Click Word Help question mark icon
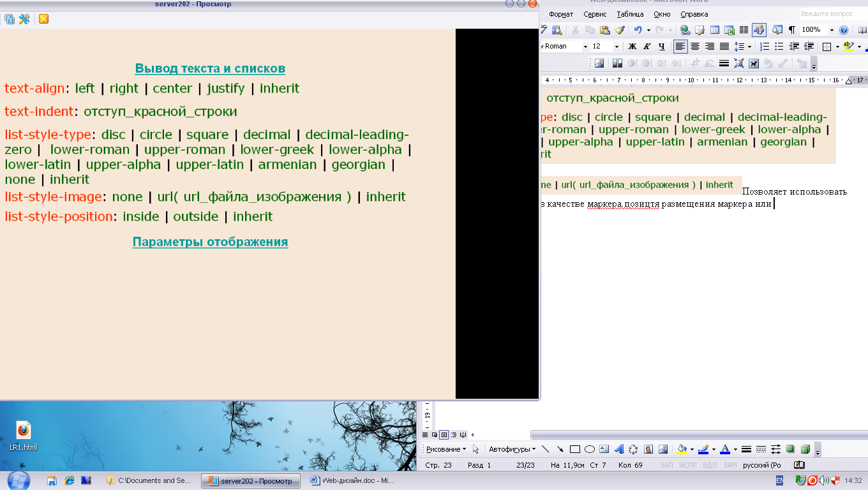The height and width of the screenshot is (490, 868). (844, 29)
